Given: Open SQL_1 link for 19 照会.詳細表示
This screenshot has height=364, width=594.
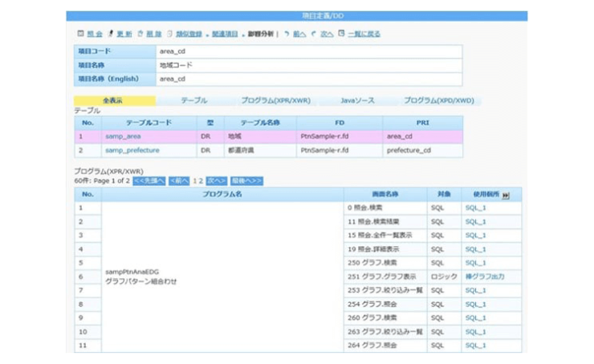Looking at the screenshot, I should pos(475,249).
